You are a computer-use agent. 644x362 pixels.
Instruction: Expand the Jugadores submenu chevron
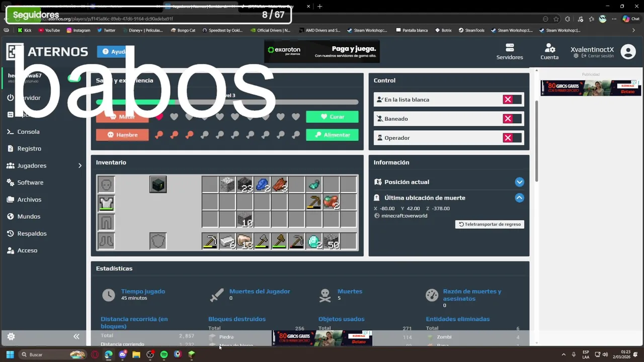tap(79, 165)
